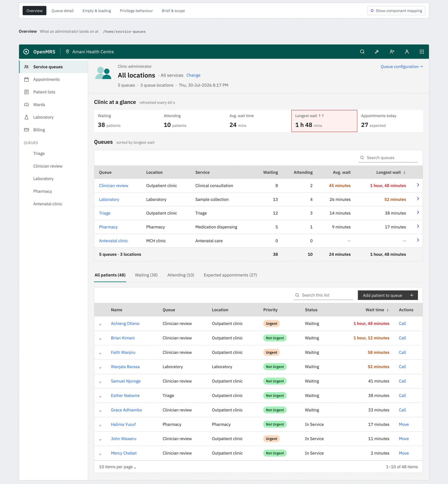Open Laboratory queue row arrow

(x=418, y=199)
